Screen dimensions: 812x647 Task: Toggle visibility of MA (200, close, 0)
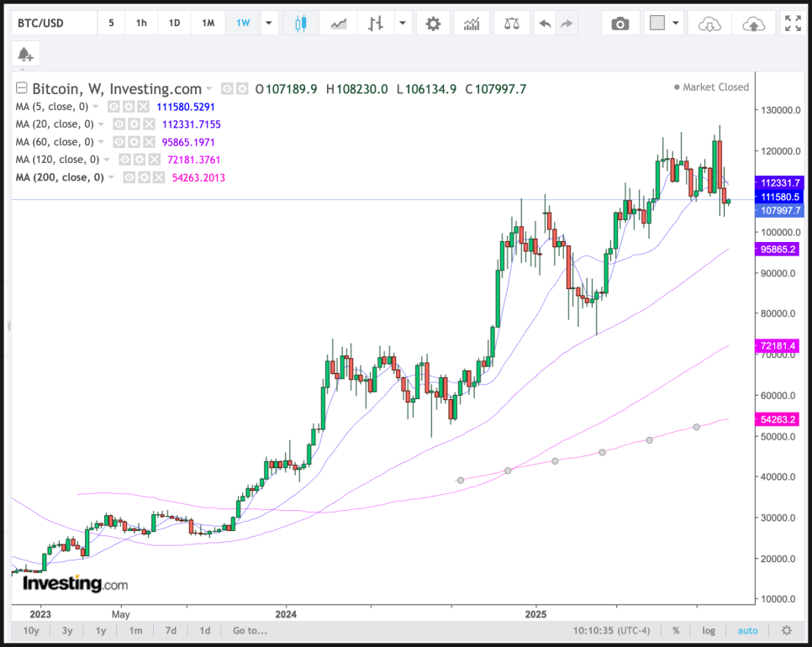pyautogui.click(x=129, y=177)
